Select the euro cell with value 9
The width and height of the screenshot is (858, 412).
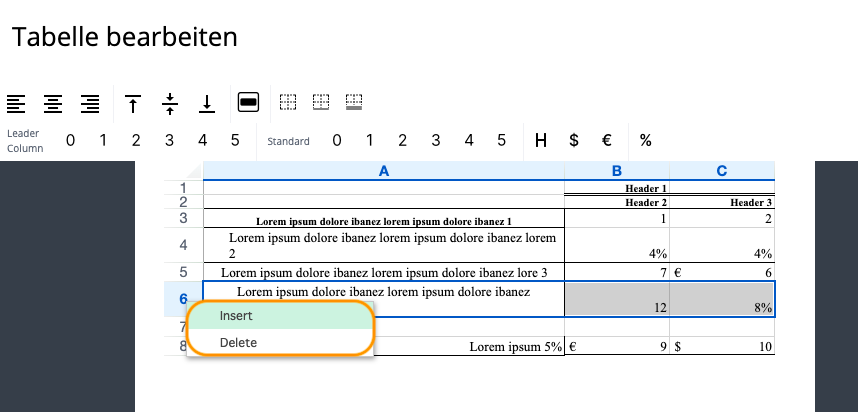tap(617, 346)
